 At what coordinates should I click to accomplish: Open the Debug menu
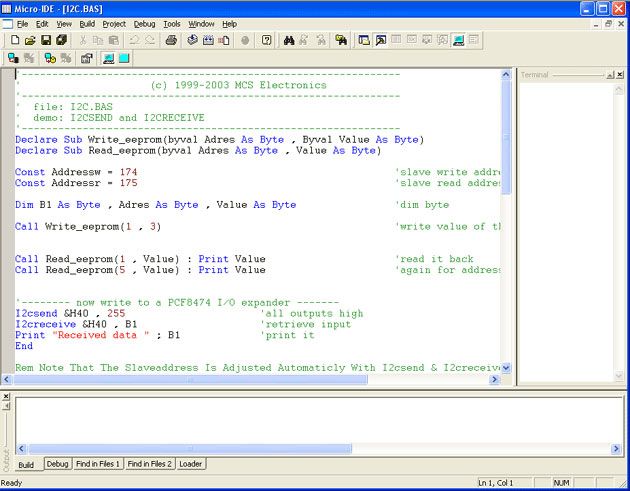pyautogui.click(x=144, y=24)
